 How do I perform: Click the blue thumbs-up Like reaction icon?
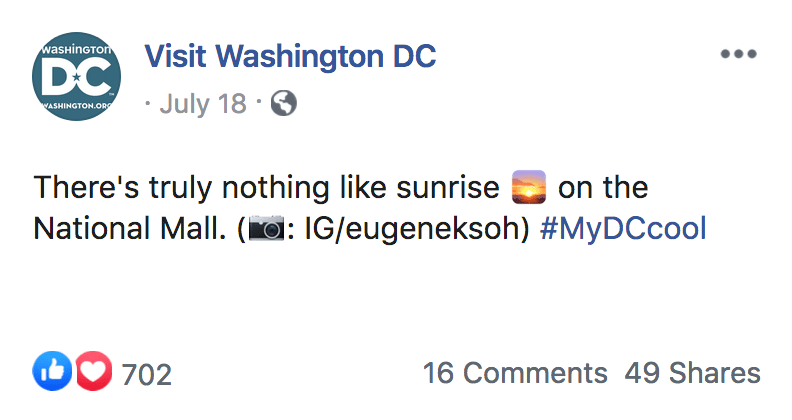point(49,373)
